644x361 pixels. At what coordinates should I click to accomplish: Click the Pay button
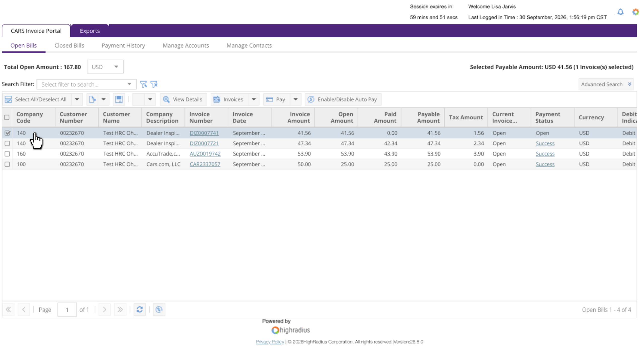pyautogui.click(x=276, y=99)
